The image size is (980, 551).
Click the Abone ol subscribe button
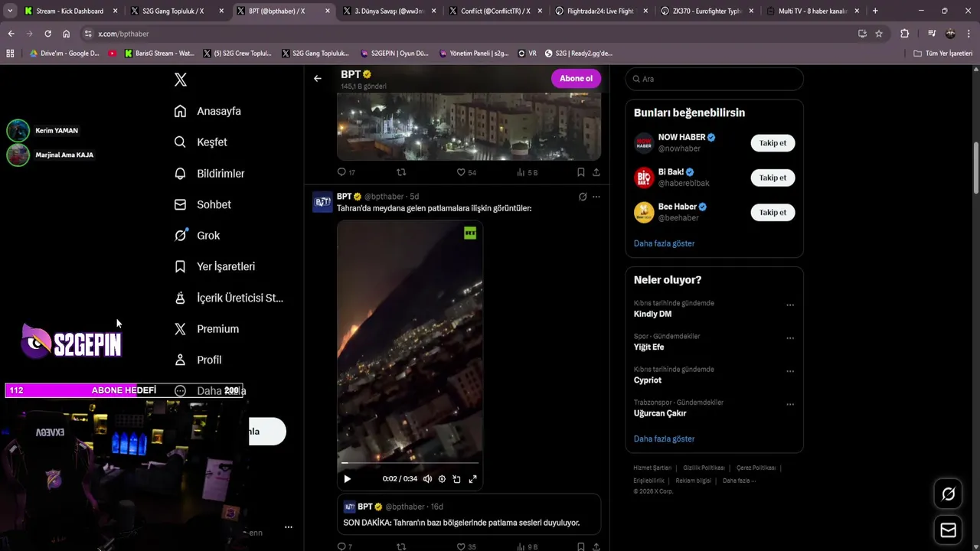pos(576,78)
